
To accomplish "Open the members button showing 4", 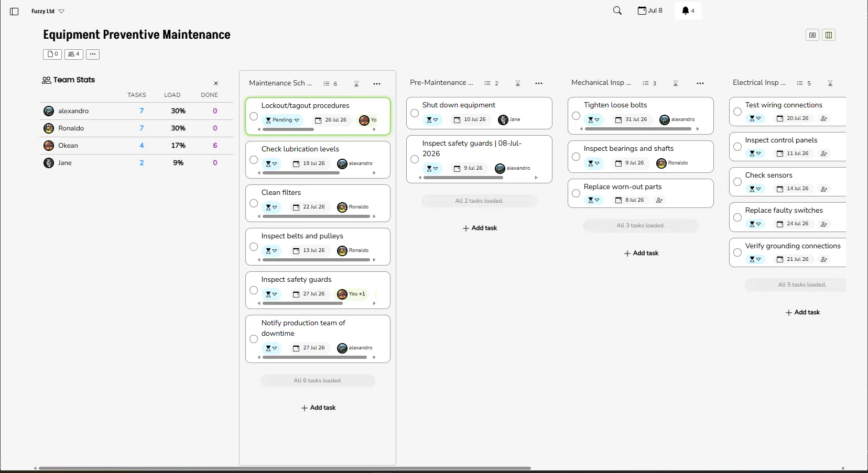I will coord(74,54).
